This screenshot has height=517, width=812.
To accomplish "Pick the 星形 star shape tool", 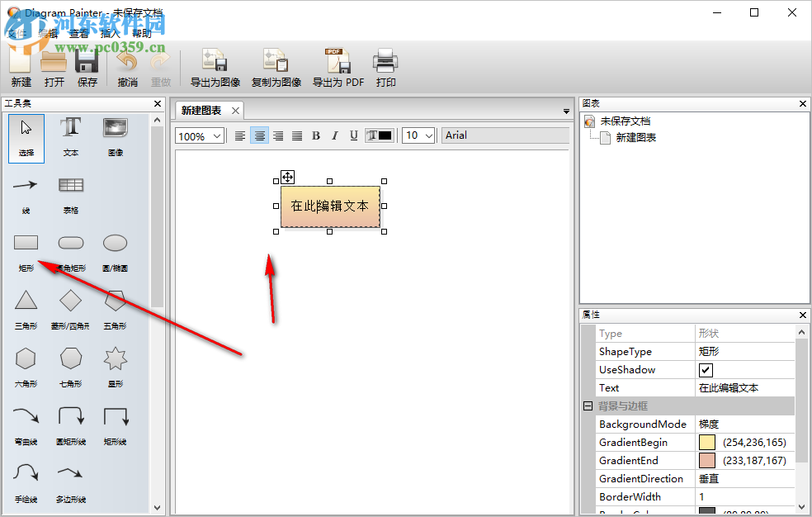I will 115,358.
